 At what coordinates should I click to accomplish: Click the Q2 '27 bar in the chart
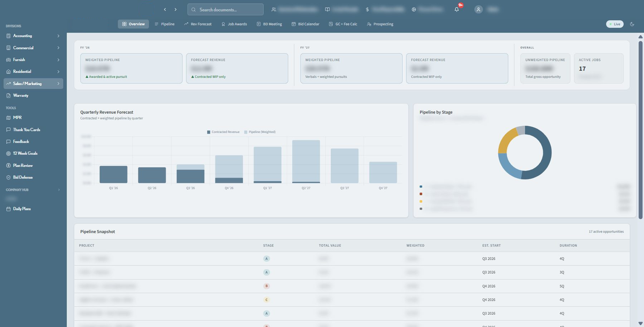coord(306,162)
